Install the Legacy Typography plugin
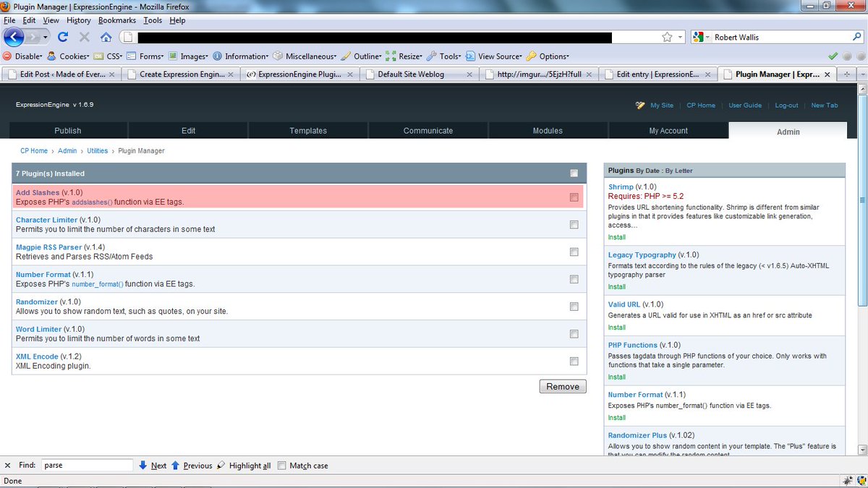The width and height of the screenshot is (868, 488). (617, 287)
